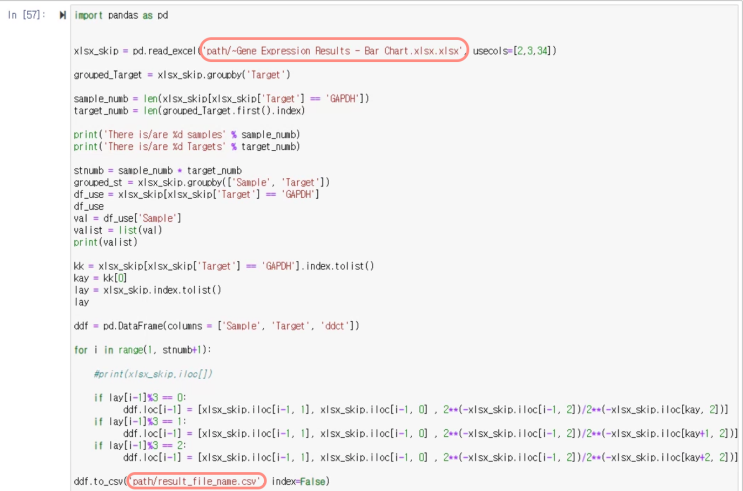Click the print 'There is/are %d samples' line
The image size is (743, 491).
187,135
